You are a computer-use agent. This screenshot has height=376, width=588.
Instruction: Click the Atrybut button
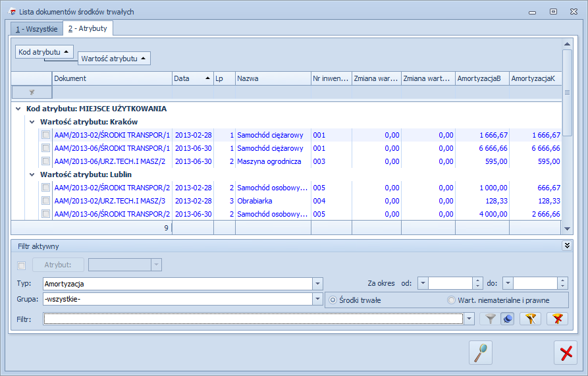(x=57, y=265)
